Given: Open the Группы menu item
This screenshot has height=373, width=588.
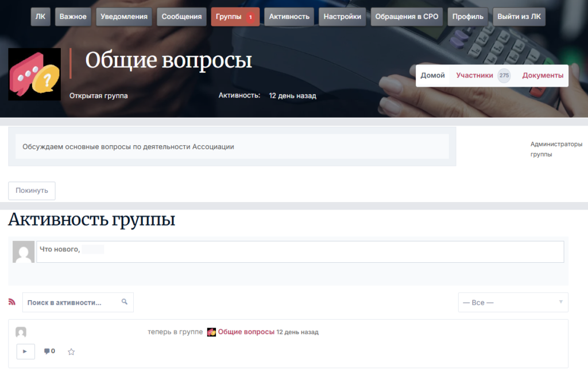Looking at the screenshot, I should (235, 17).
